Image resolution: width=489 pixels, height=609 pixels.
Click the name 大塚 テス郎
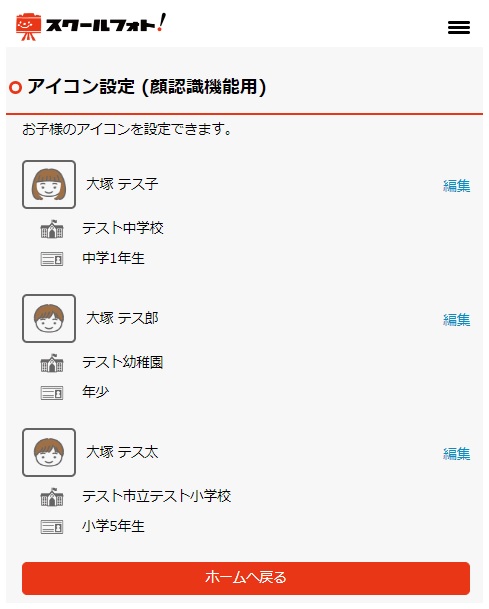(x=122, y=318)
